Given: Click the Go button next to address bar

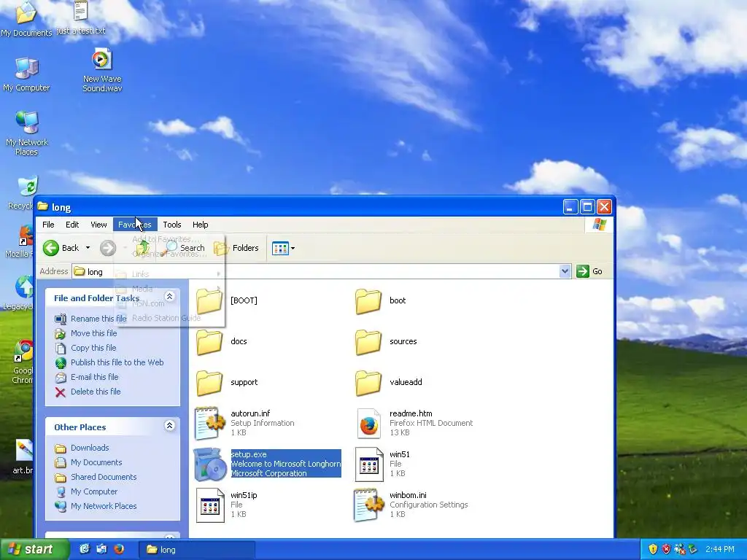Looking at the screenshot, I should click(x=589, y=271).
